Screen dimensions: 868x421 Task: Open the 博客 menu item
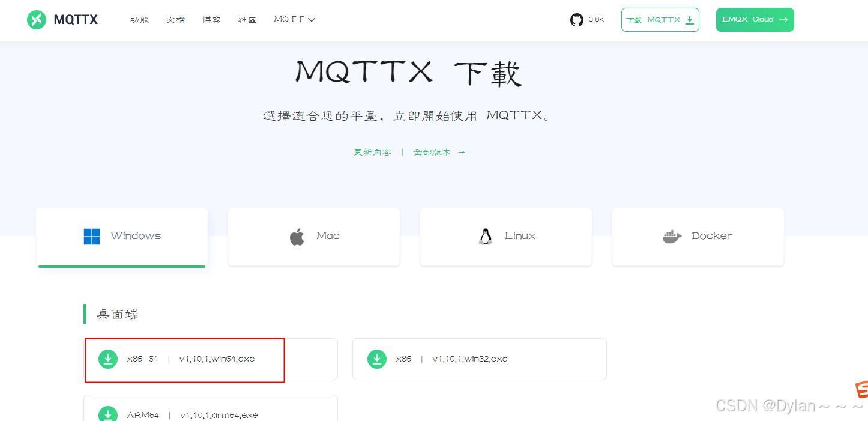click(x=212, y=20)
